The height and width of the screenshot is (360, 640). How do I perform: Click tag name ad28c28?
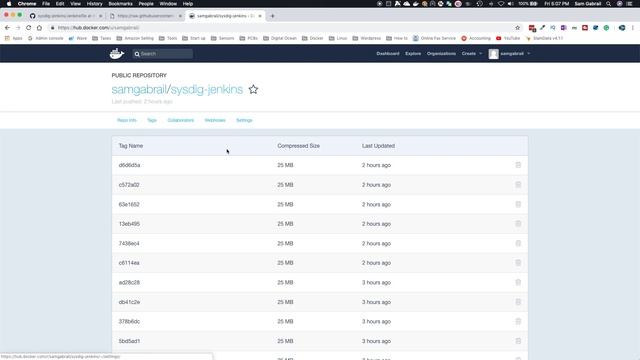129,282
